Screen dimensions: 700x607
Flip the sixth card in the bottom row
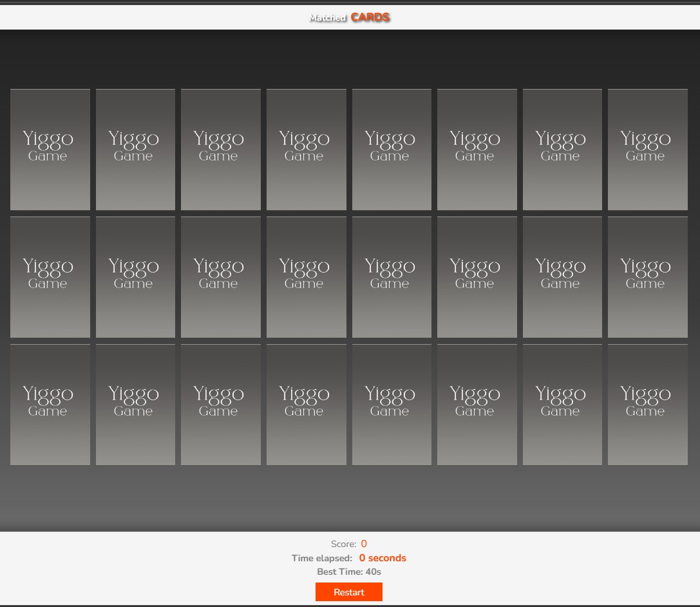477,405
